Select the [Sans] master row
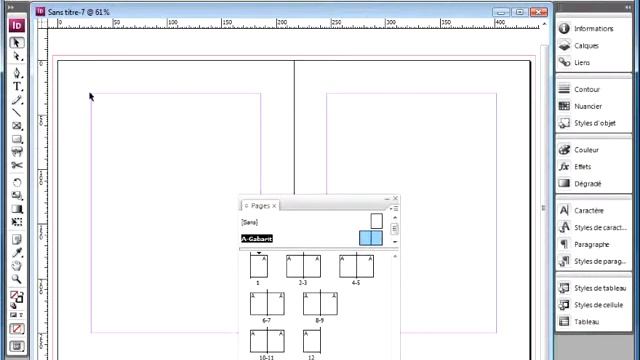 (x=311, y=222)
